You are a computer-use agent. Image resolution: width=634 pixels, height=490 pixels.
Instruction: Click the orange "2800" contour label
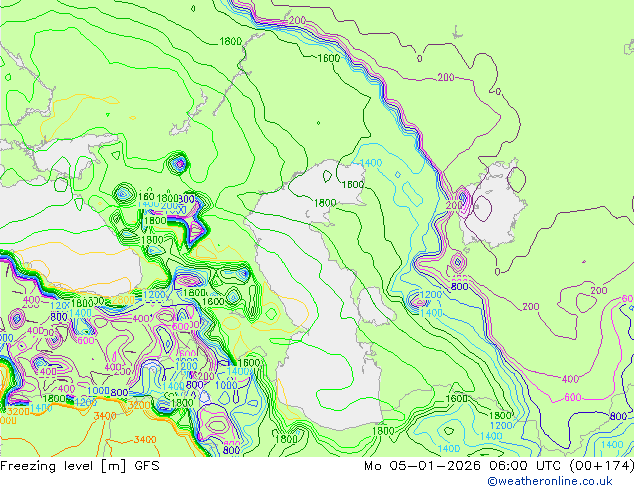tap(123, 300)
